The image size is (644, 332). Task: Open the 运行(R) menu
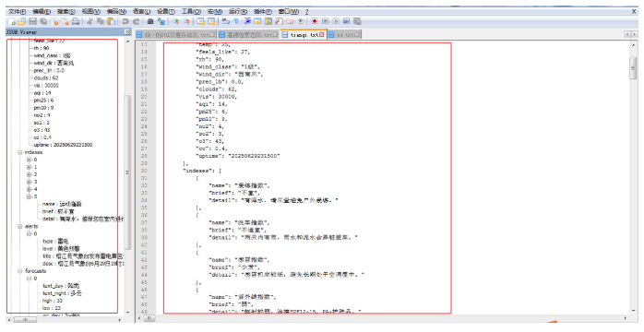point(238,11)
